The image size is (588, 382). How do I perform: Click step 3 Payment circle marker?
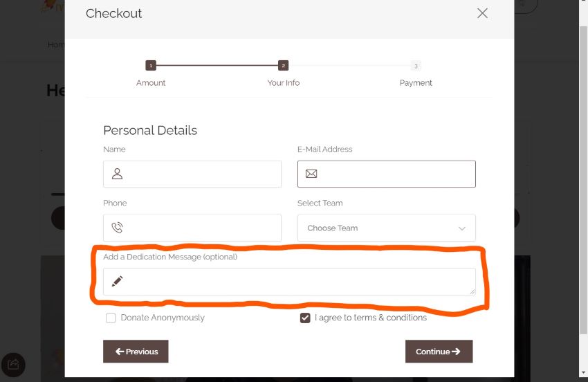click(x=415, y=66)
